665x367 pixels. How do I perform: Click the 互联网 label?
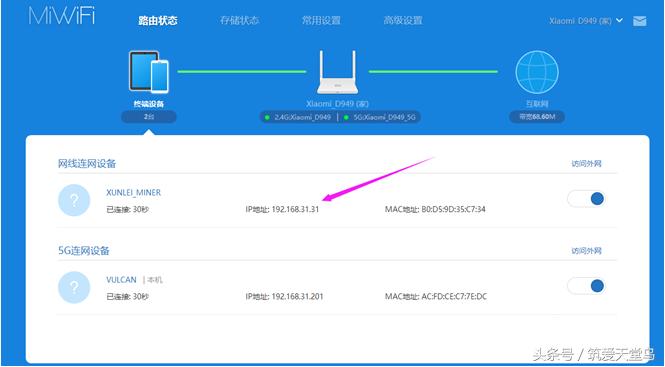(537, 104)
